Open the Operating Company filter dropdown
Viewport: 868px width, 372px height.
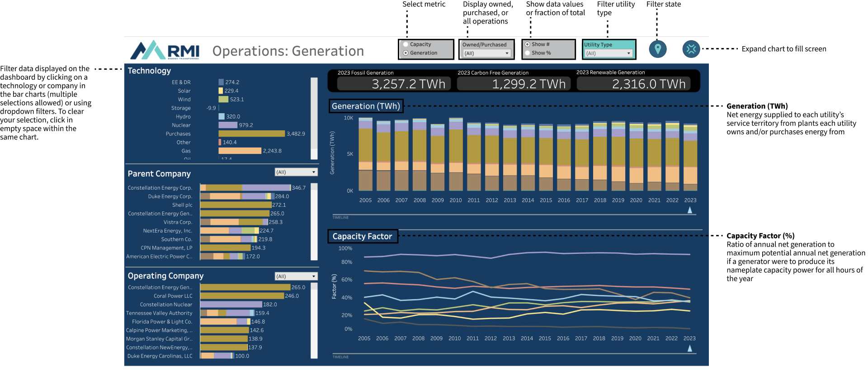(296, 276)
